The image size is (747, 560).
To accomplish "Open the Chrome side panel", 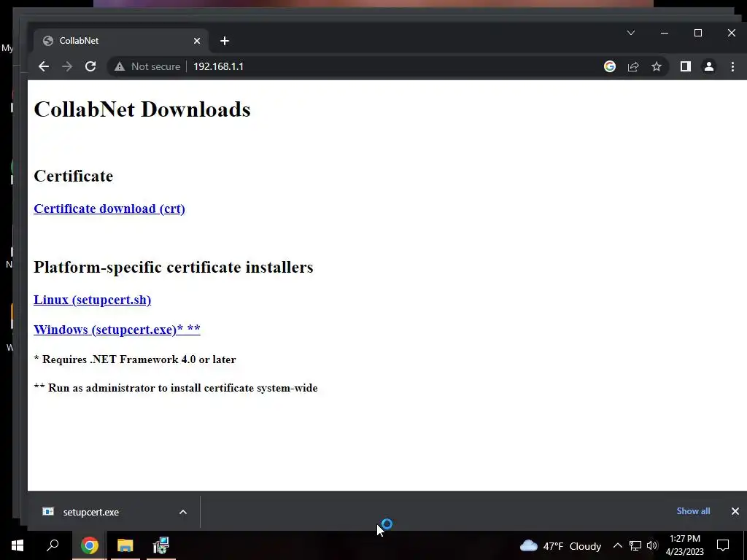I will (x=686, y=66).
